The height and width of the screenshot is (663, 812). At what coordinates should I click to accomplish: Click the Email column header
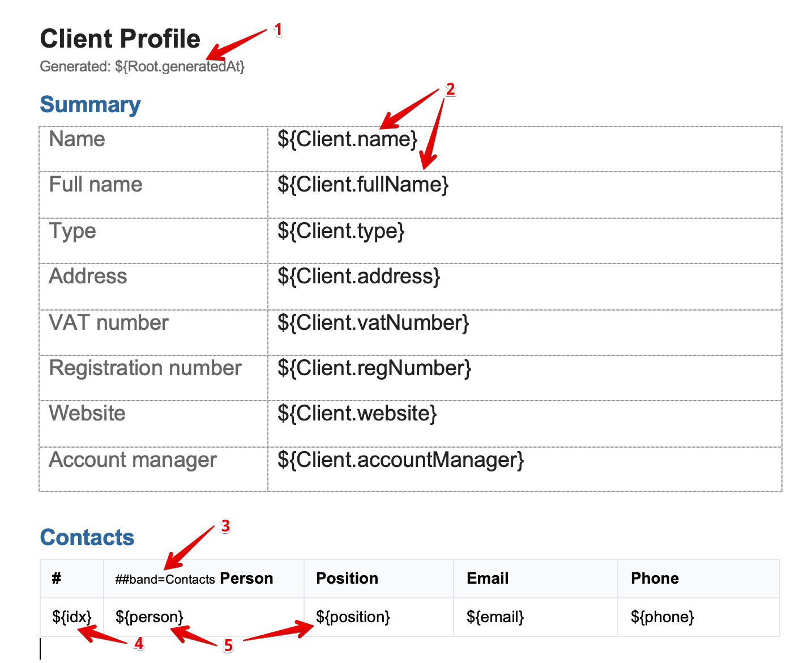(x=488, y=579)
